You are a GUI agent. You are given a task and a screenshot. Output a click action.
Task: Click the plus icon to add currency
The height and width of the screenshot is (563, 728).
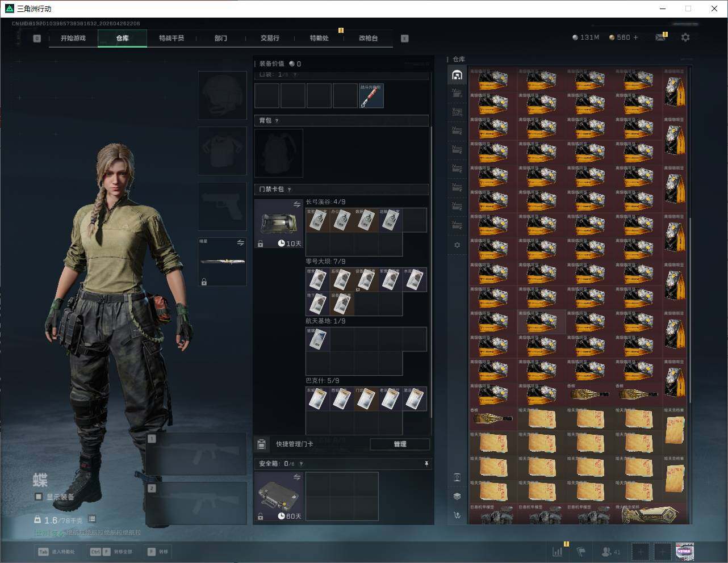point(635,37)
